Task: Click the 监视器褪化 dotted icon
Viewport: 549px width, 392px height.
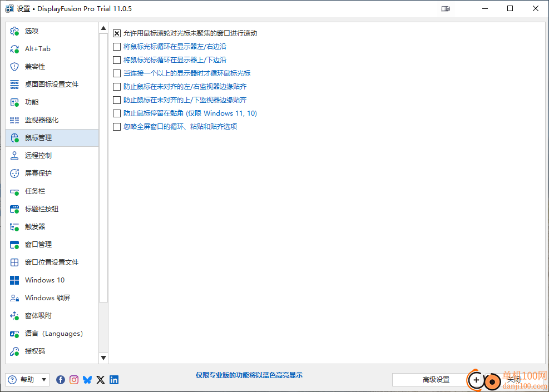Action: pos(14,120)
